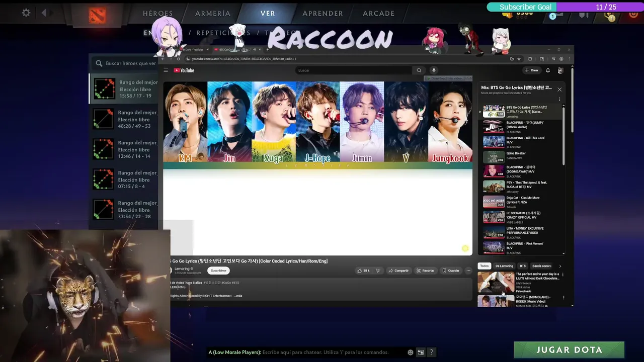Image resolution: width=644 pixels, height=362 pixels.
Task: Show more filter chips arrow
Action: pos(560,266)
